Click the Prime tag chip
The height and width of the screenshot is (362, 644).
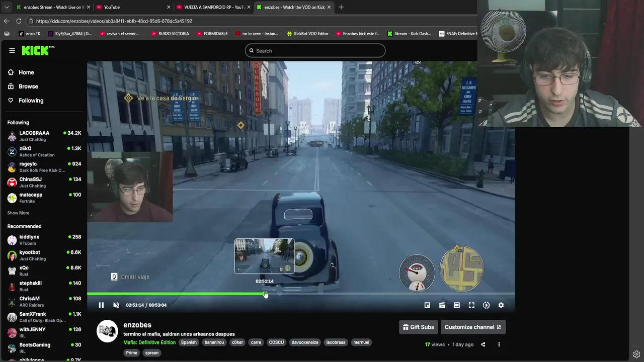(x=131, y=353)
